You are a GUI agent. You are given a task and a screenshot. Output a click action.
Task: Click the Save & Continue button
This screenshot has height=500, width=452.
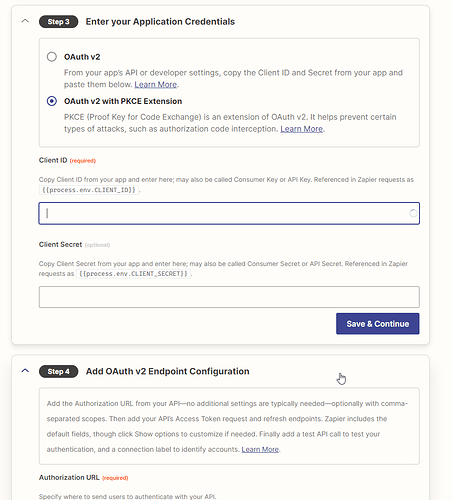coord(378,324)
